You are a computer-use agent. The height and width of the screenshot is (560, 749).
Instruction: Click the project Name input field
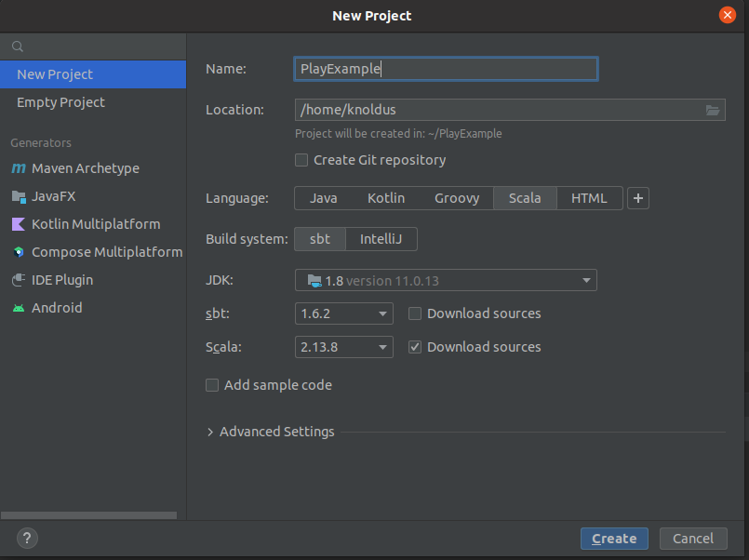click(x=446, y=69)
